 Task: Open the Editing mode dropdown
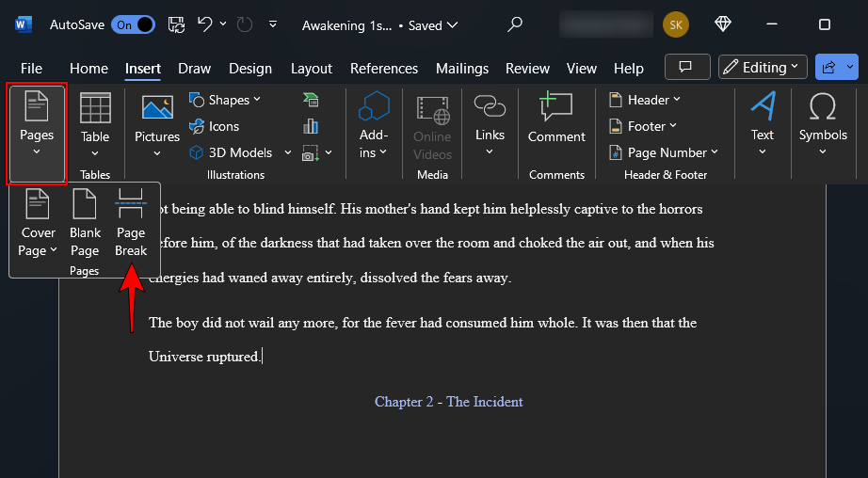(x=763, y=67)
